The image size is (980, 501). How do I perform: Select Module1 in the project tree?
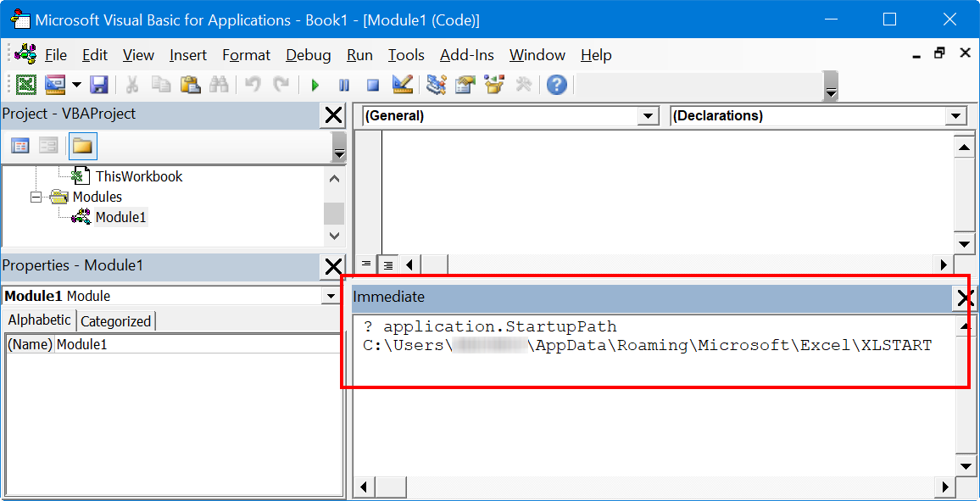point(120,217)
